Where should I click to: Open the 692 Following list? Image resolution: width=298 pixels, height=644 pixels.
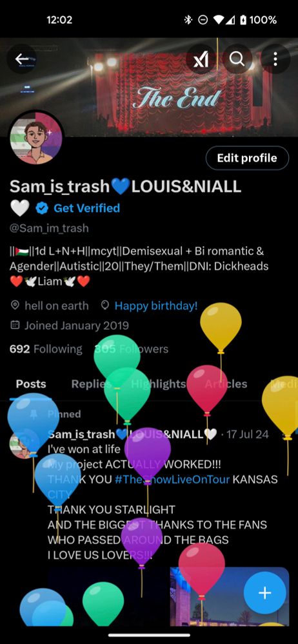click(46, 349)
